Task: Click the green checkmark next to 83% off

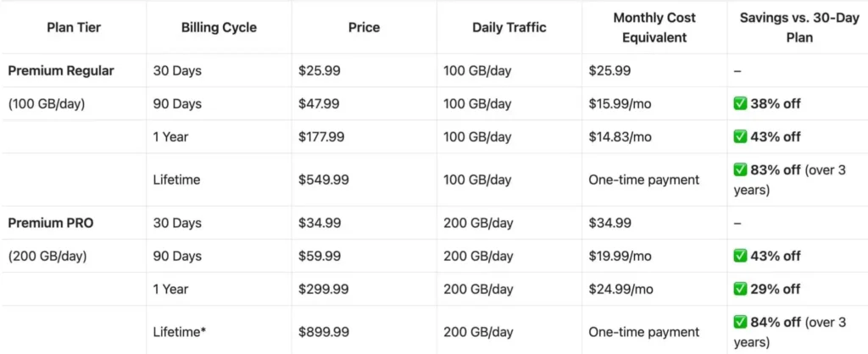Action: 740,170
